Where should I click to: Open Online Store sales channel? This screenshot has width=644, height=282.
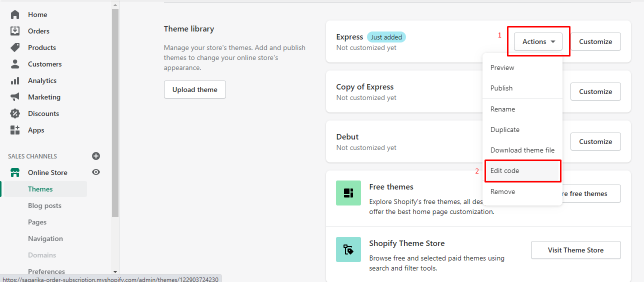coord(47,172)
